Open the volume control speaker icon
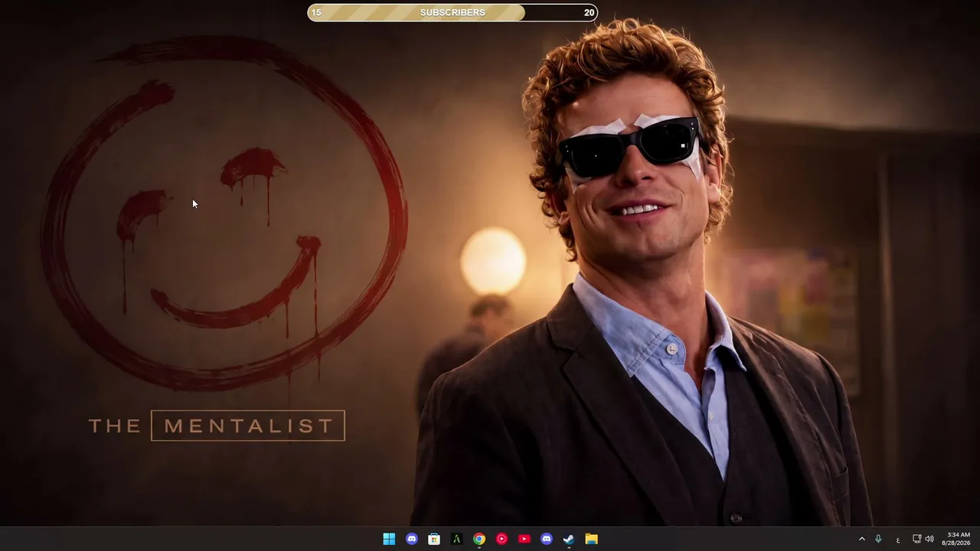 click(x=929, y=539)
